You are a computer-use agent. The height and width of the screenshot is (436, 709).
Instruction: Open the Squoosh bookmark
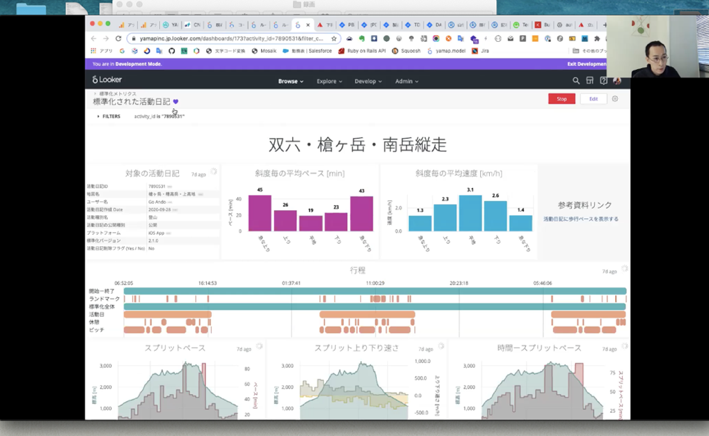406,51
